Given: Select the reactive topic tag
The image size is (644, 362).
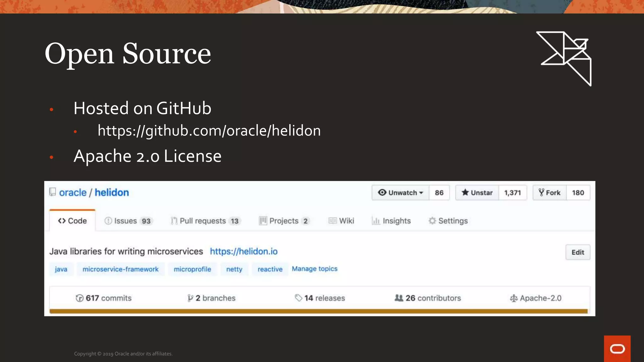Looking at the screenshot, I should [270, 269].
